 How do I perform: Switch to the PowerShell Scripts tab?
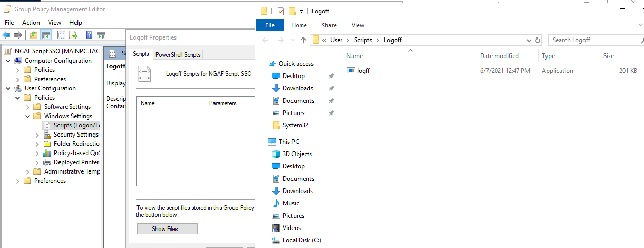pyautogui.click(x=178, y=54)
